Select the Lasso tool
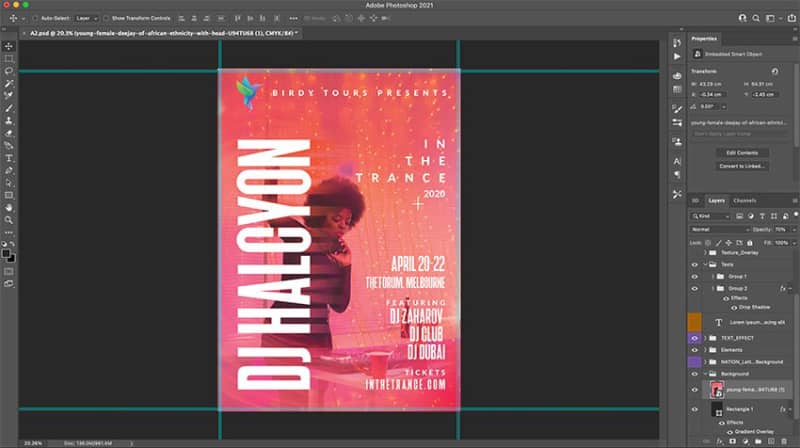 9,71
